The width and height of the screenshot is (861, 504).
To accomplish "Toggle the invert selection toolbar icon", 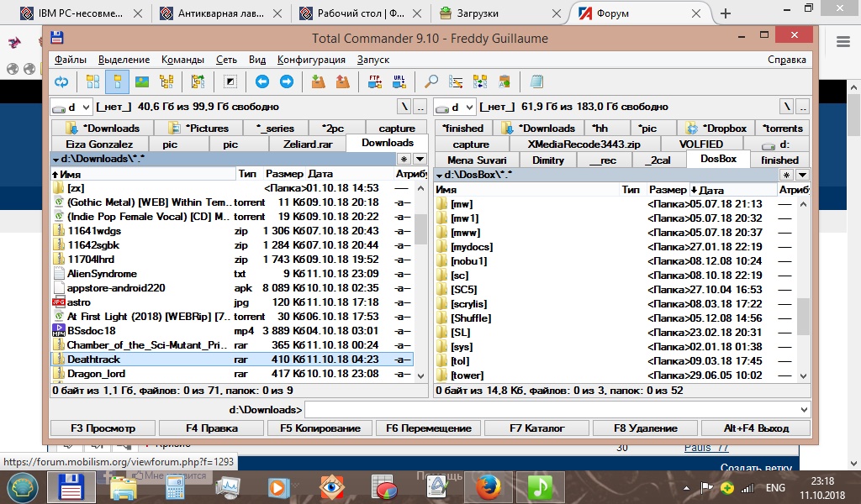I will point(230,81).
